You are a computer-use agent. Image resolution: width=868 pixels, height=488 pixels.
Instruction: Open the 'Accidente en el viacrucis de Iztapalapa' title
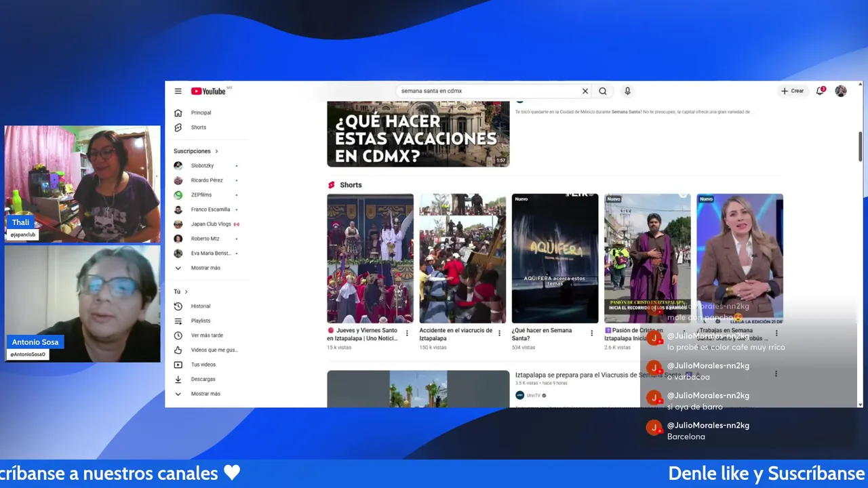[x=456, y=334]
